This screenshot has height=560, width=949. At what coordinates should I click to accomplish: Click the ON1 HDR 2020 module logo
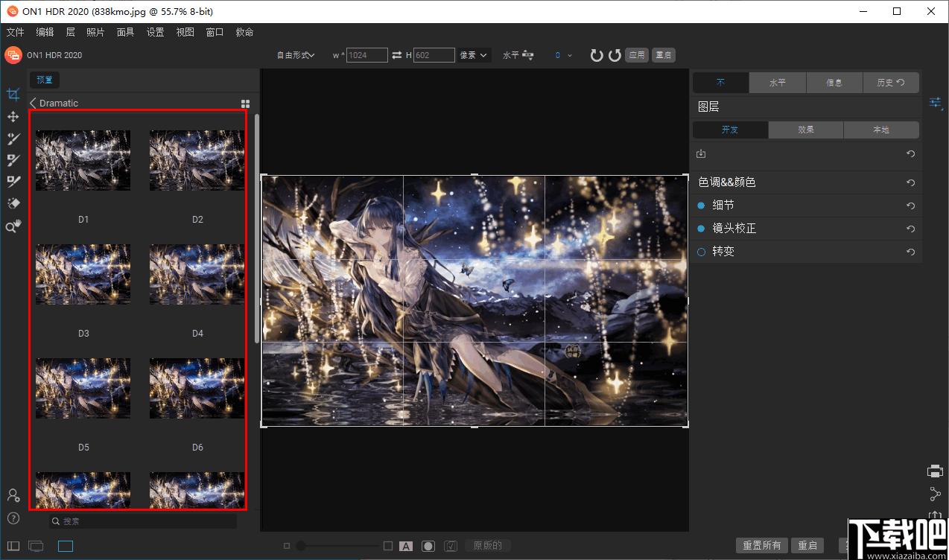click(13, 55)
